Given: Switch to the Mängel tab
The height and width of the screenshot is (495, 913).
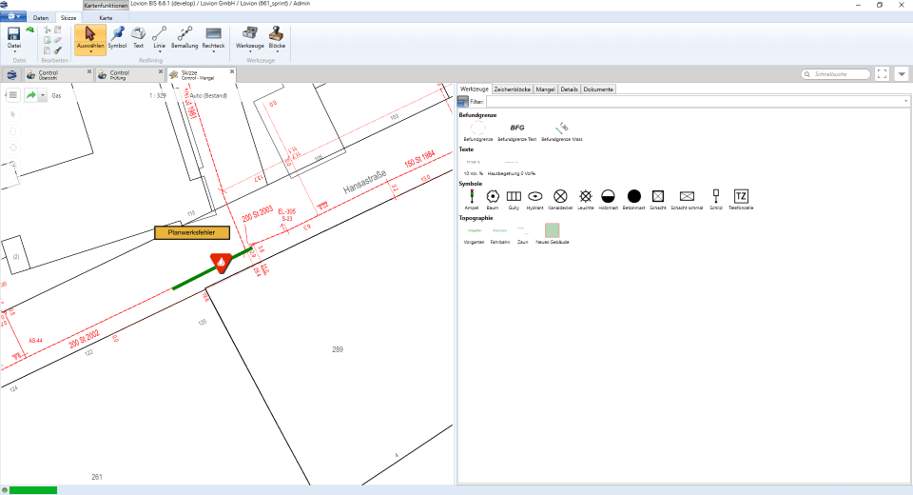Looking at the screenshot, I should [x=546, y=89].
